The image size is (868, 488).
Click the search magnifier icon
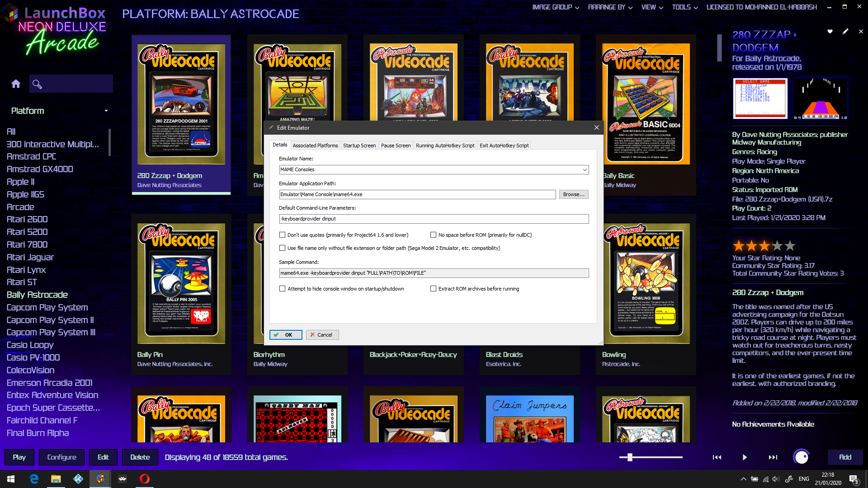pyautogui.click(x=37, y=84)
